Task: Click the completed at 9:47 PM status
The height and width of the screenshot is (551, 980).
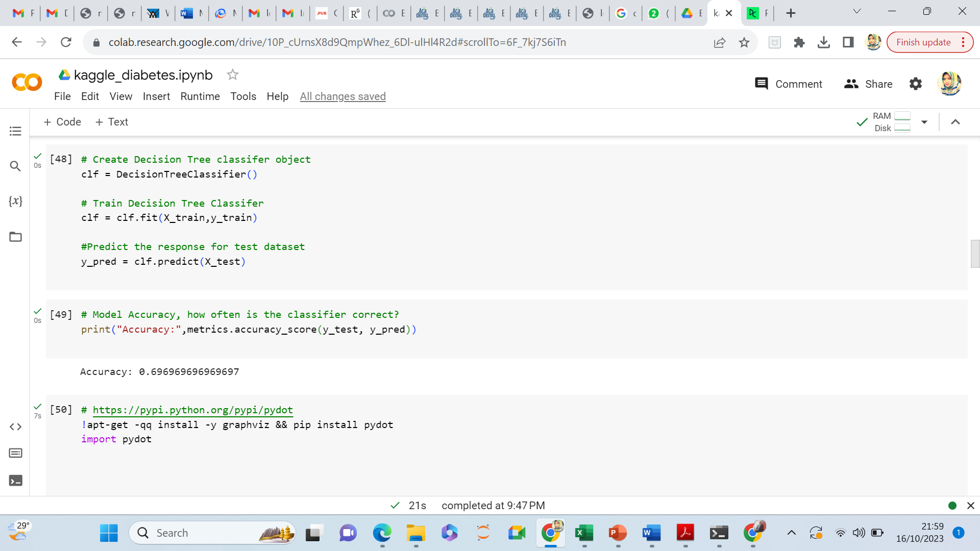Action: pyautogui.click(x=493, y=506)
